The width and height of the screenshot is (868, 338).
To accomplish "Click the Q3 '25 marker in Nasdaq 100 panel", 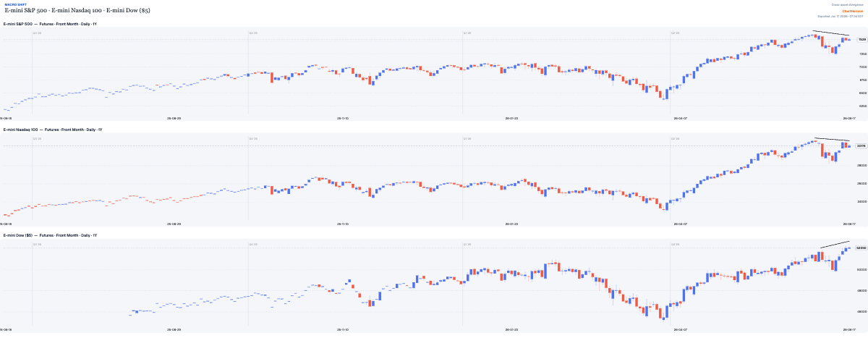I will point(37,138).
